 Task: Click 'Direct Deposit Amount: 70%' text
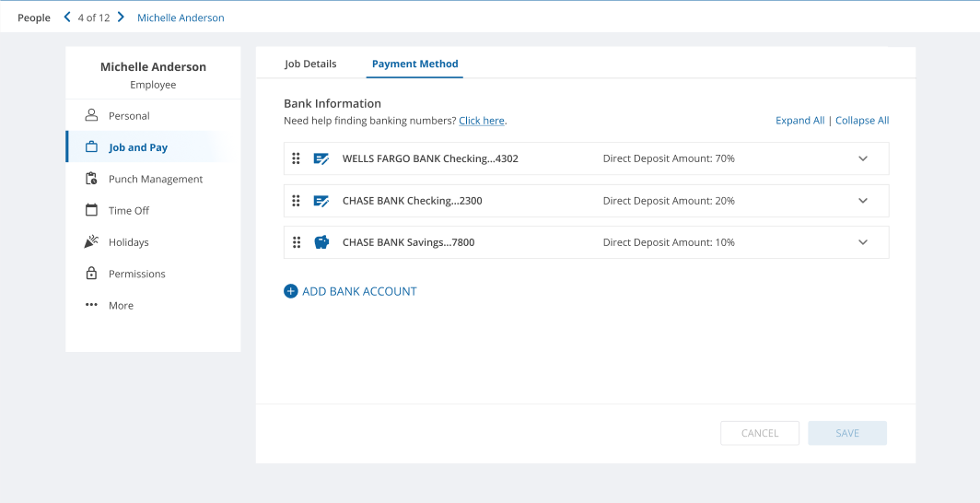pyautogui.click(x=669, y=158)
